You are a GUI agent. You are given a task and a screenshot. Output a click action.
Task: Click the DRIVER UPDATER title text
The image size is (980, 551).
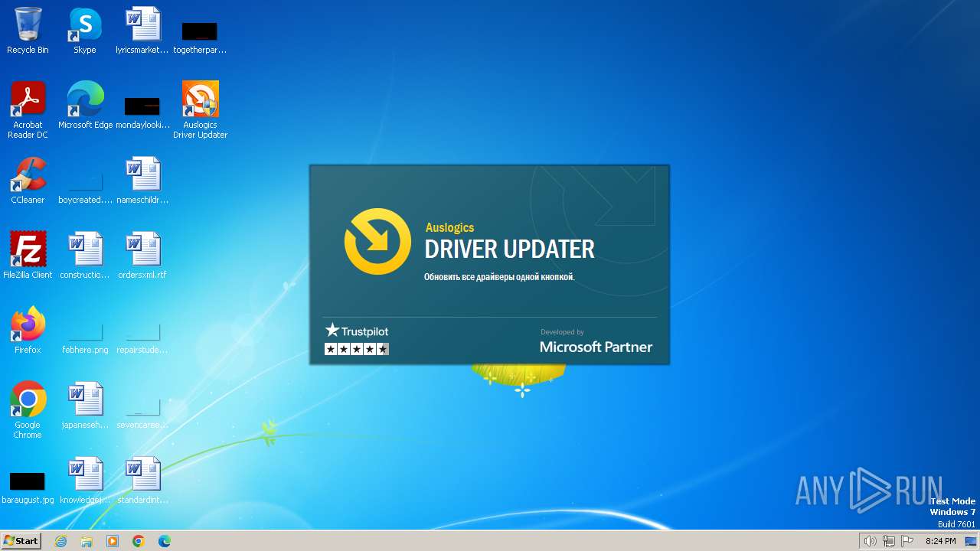[510, 249]
